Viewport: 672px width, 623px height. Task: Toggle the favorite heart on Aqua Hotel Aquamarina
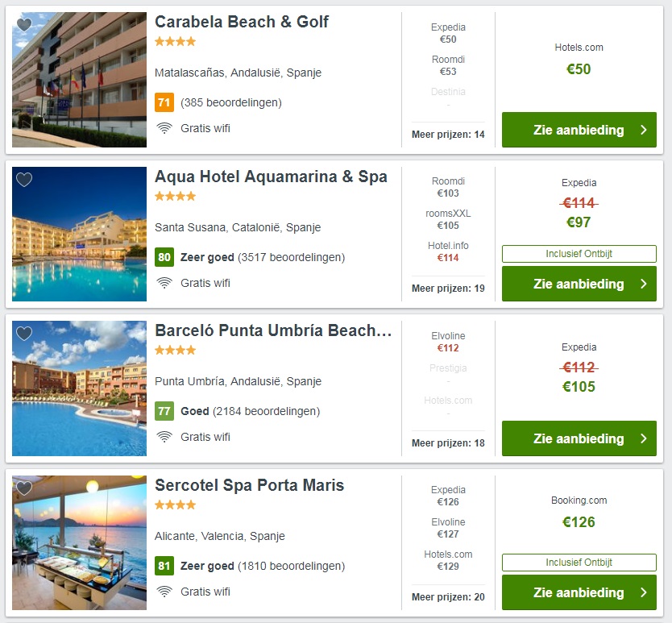point(24,179)
